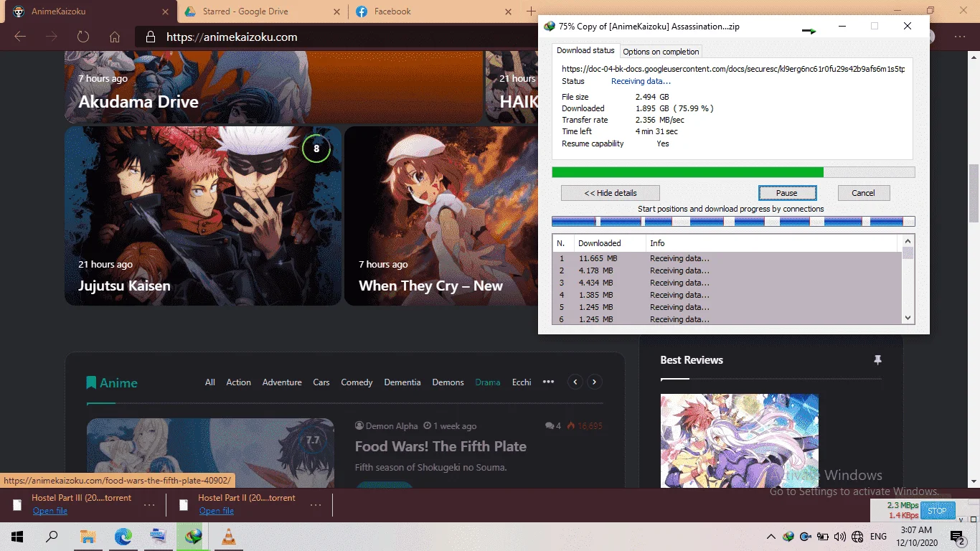Viewport: 980px width, 551px height.
Task: Open options for Hostel Part II download
Action: tap(316, 505)
